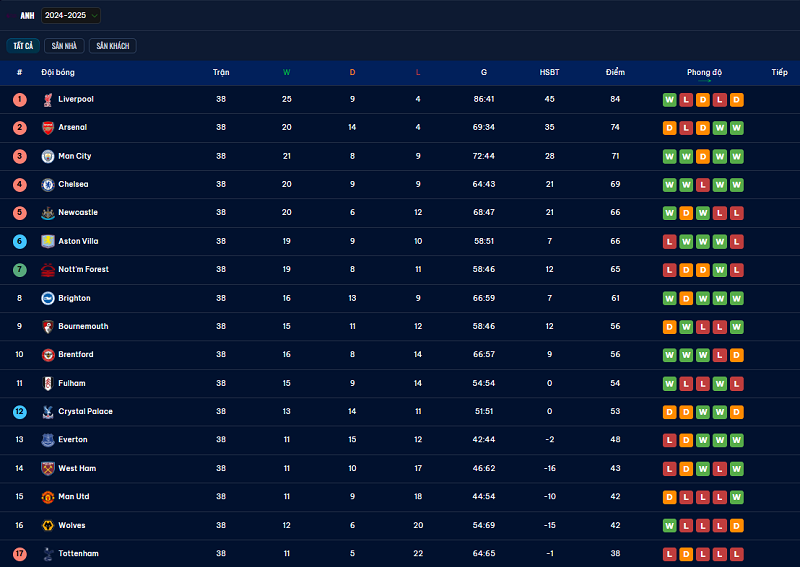This screenshot has width=800, height=567.
Task: Click the L column header
Action: point(418,72)
